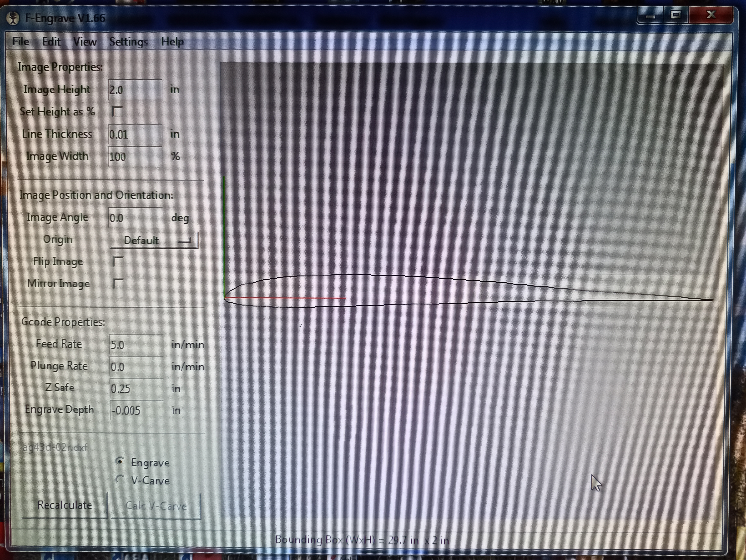Focus the Image Angle field

[136, 218]
